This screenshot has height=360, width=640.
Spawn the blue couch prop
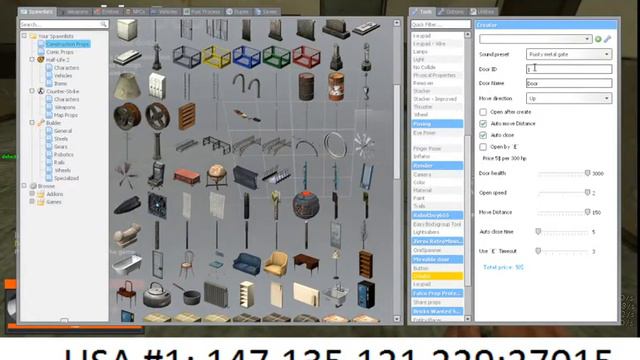pyautogui.click(x=247, y=264)
